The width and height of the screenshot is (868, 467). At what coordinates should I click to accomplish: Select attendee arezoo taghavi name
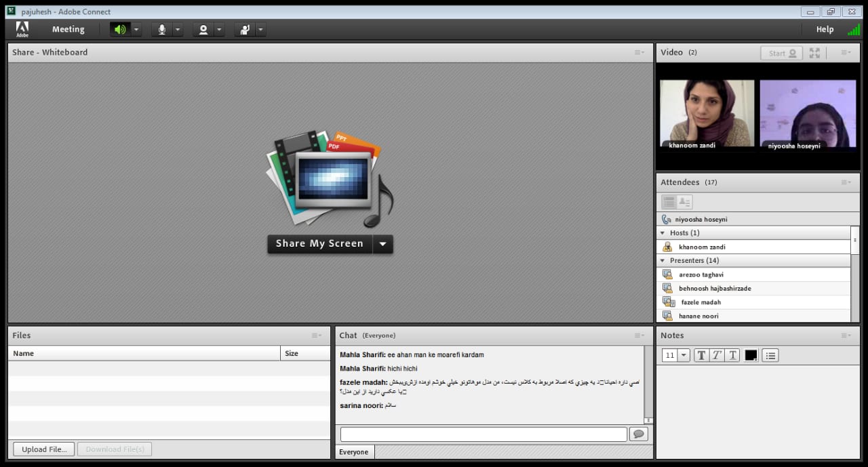coord(701,275)
